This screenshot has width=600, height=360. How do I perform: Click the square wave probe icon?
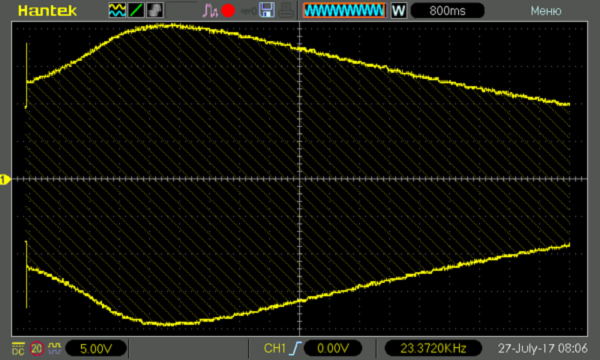55,348
